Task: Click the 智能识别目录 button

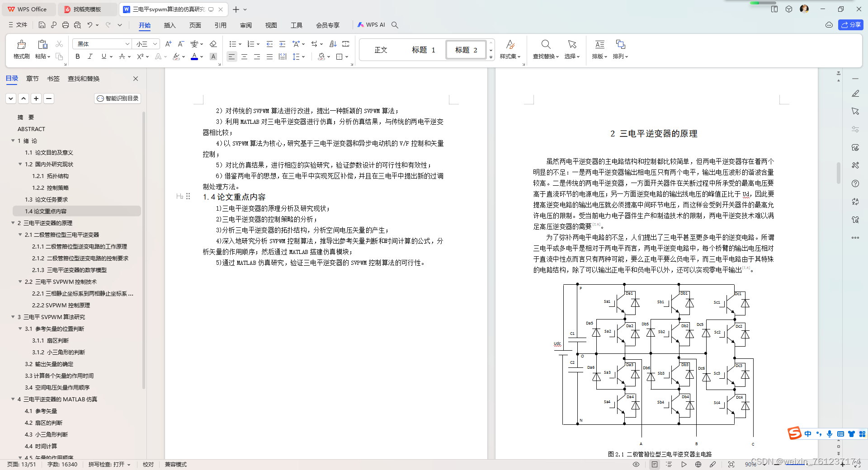Action: coord(117,99)
